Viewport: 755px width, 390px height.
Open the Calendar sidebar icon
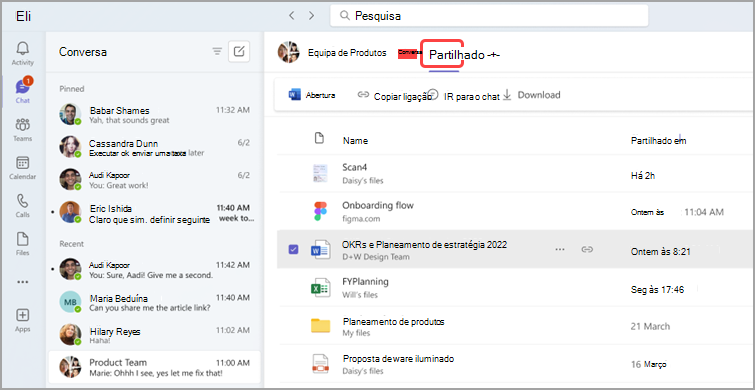pyautogui.click(x=23, y=168)
